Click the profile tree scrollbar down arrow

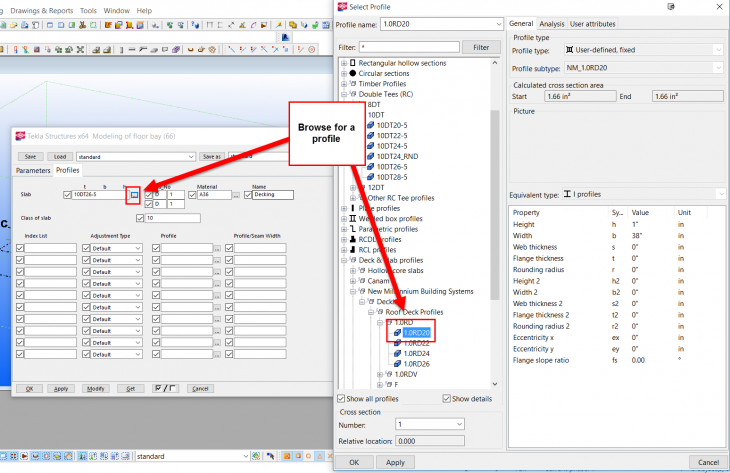tap(495, 384)
